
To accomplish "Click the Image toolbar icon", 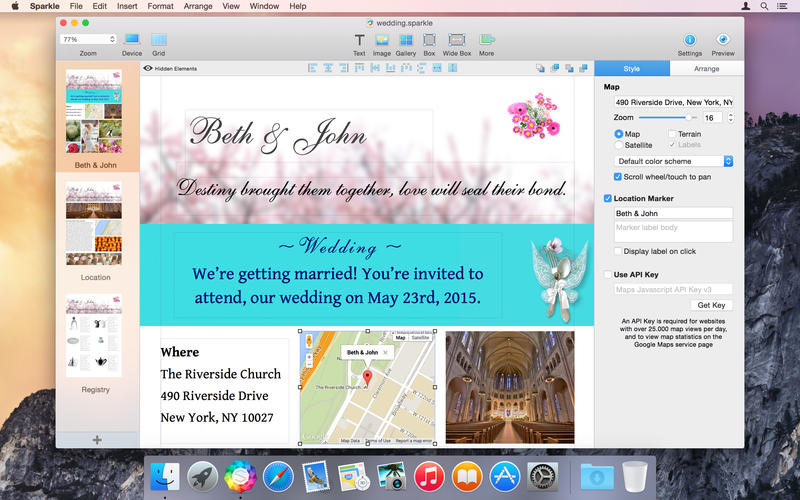I will [x=382, y=40].
